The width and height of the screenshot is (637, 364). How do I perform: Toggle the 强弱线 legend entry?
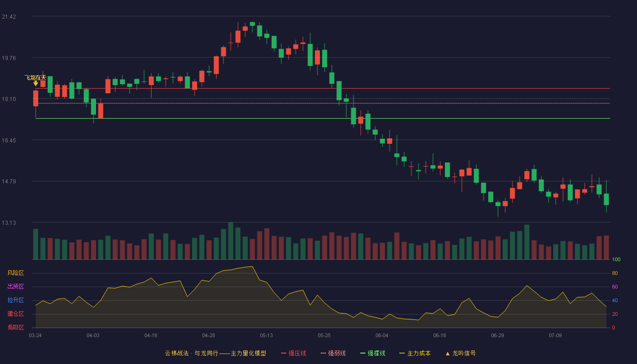coord(333,353)
